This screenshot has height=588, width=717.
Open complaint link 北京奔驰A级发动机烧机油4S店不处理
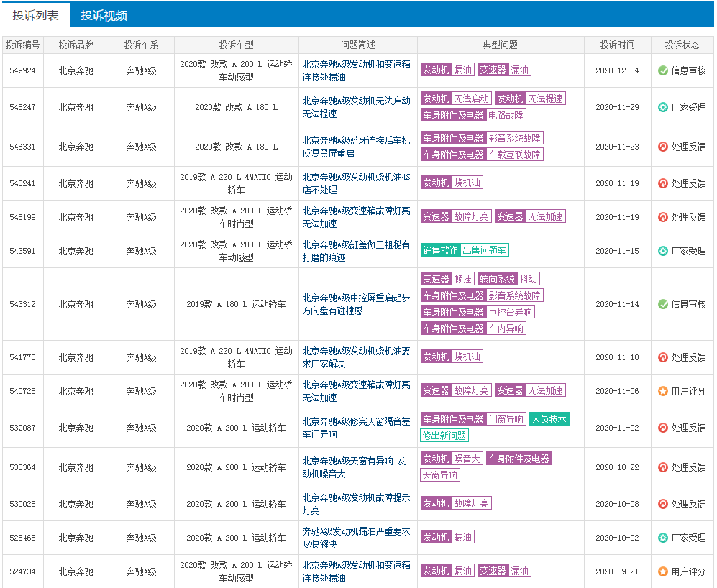pos(356,183)
